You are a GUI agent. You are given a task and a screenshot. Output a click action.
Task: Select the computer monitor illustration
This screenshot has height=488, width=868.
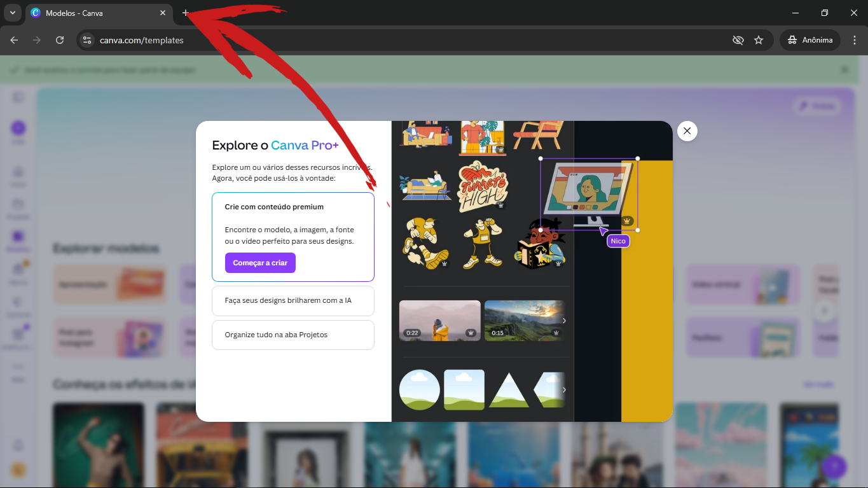coord(589,195)
